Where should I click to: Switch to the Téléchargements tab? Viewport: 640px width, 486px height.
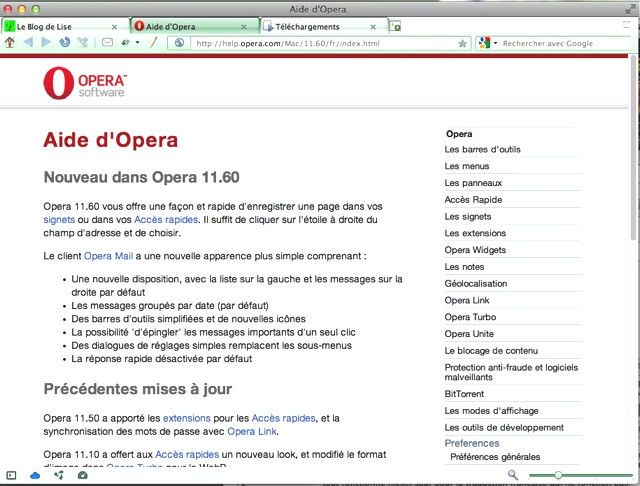click(x=315, y=26)
